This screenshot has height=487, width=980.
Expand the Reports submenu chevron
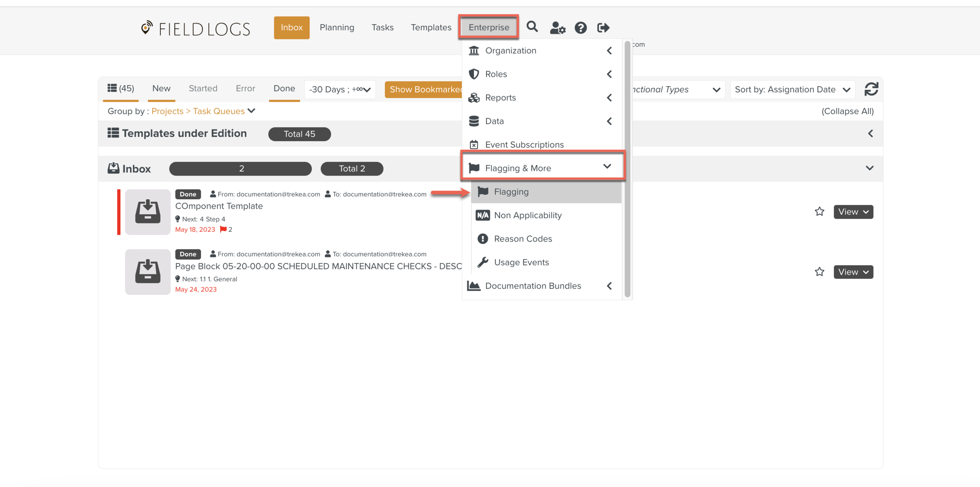point(609,98)
